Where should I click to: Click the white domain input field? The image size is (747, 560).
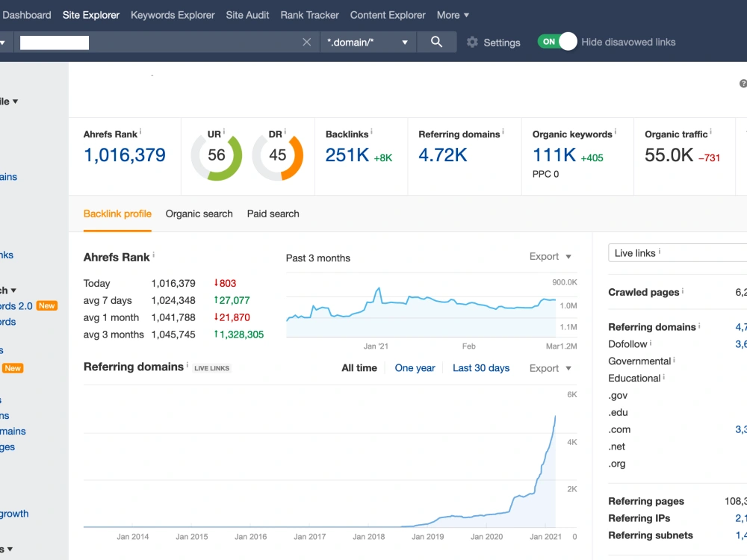[55, 43]
